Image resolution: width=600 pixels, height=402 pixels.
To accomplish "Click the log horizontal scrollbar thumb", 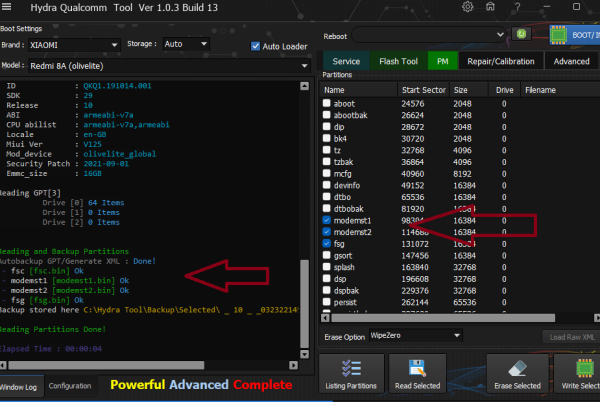I will pos(106,365).
